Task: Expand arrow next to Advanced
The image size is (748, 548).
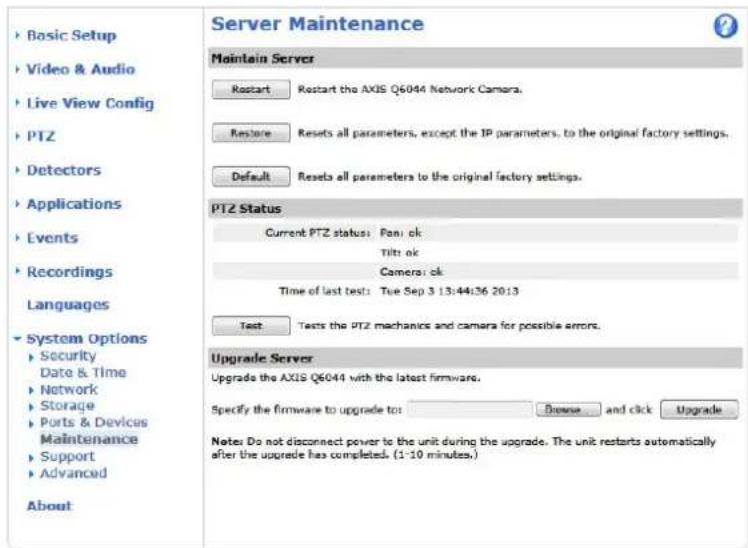Action: (31, 474)
